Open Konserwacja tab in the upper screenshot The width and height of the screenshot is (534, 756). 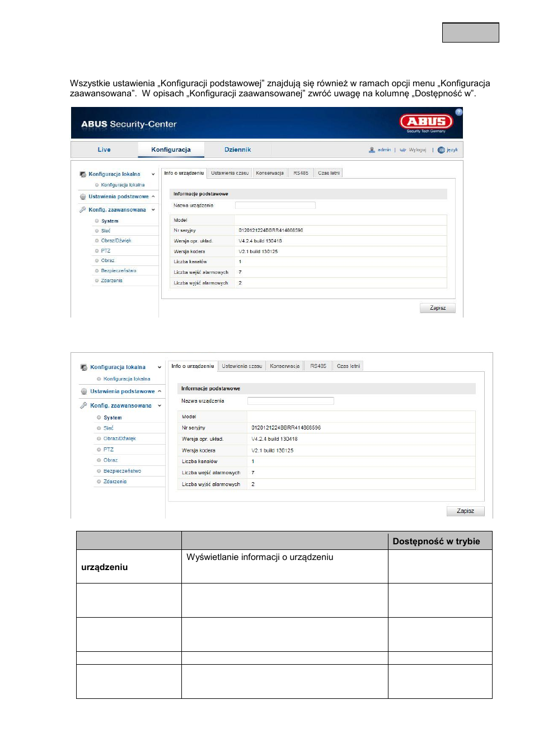[270, 173]
